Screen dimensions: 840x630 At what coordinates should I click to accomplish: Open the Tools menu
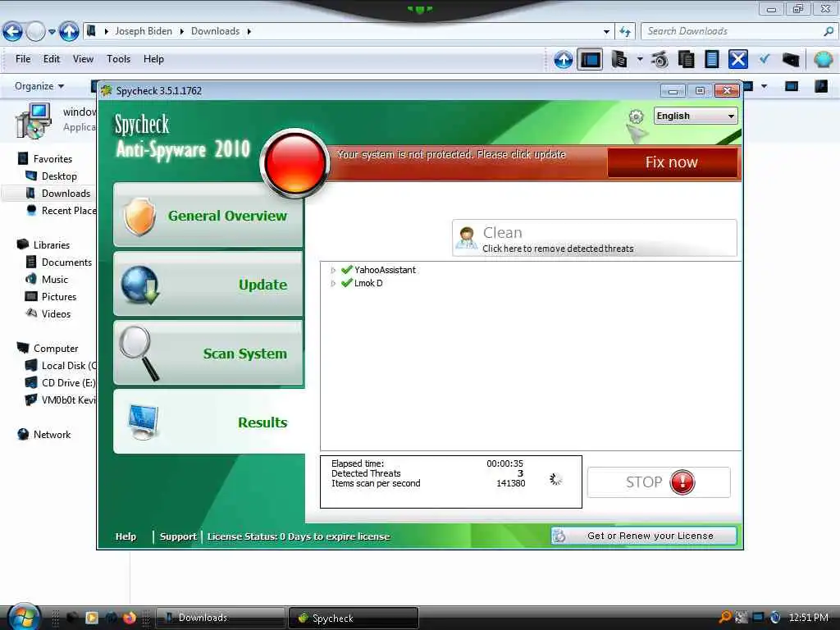coord(118,59)
